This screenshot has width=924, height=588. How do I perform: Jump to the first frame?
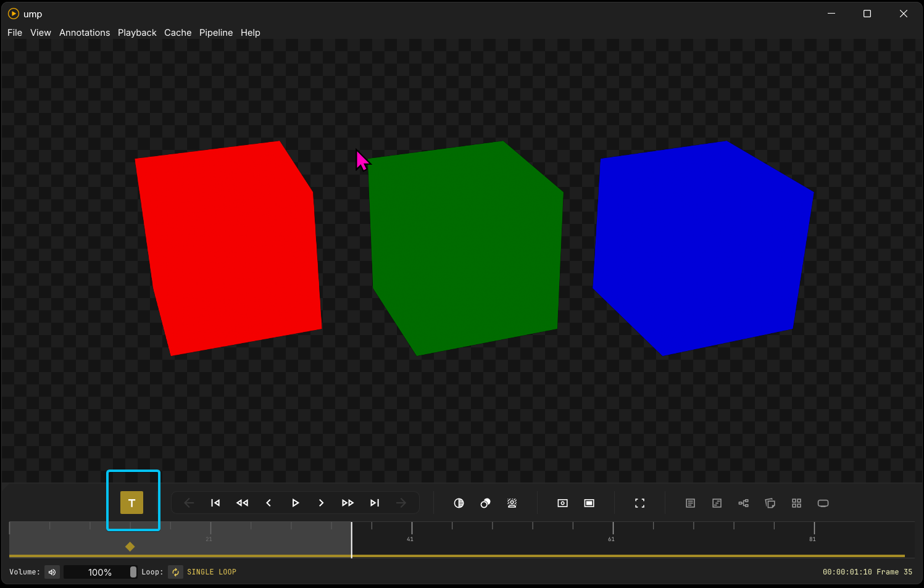[215, 503]
